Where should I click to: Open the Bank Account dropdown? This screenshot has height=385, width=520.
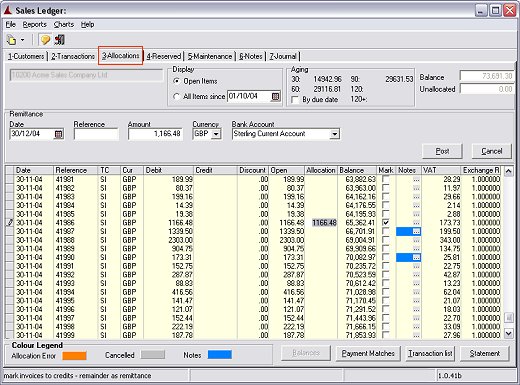[x=334, y=134]
